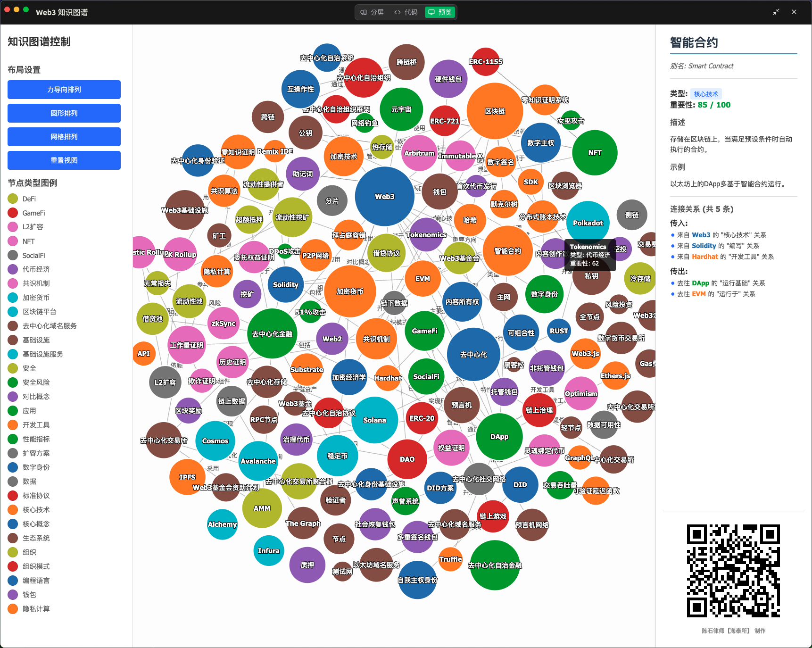This screenshot has height=648, width=812.
Task: Apply the 圆形排列 layout
Action: [x=64, y=113]
